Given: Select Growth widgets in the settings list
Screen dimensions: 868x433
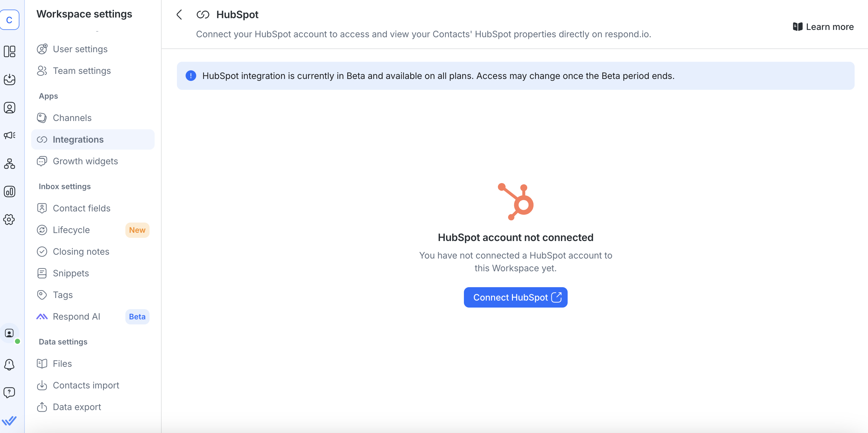Looking at the screenshot, I should click(85, 161).
